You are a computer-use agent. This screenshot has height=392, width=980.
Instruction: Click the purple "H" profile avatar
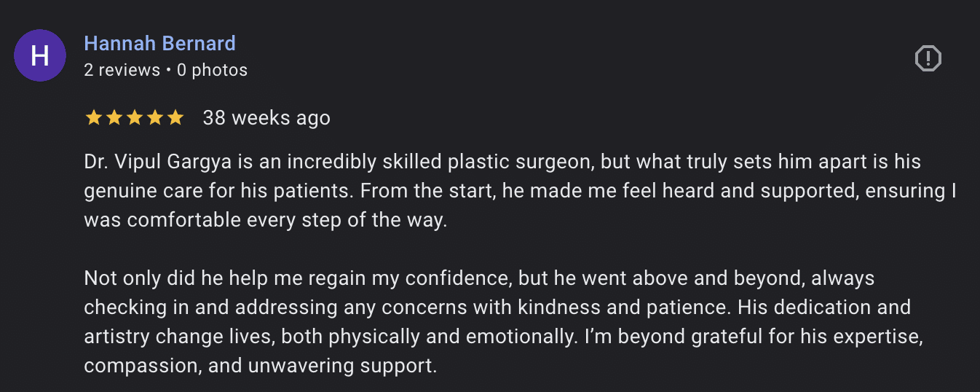tap(40, 55)
